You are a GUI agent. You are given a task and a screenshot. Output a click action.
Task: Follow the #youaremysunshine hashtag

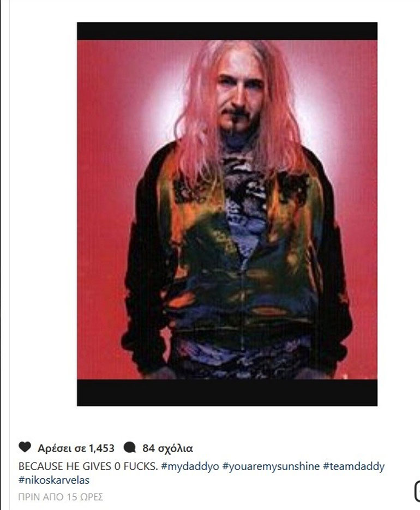[271, 466]
